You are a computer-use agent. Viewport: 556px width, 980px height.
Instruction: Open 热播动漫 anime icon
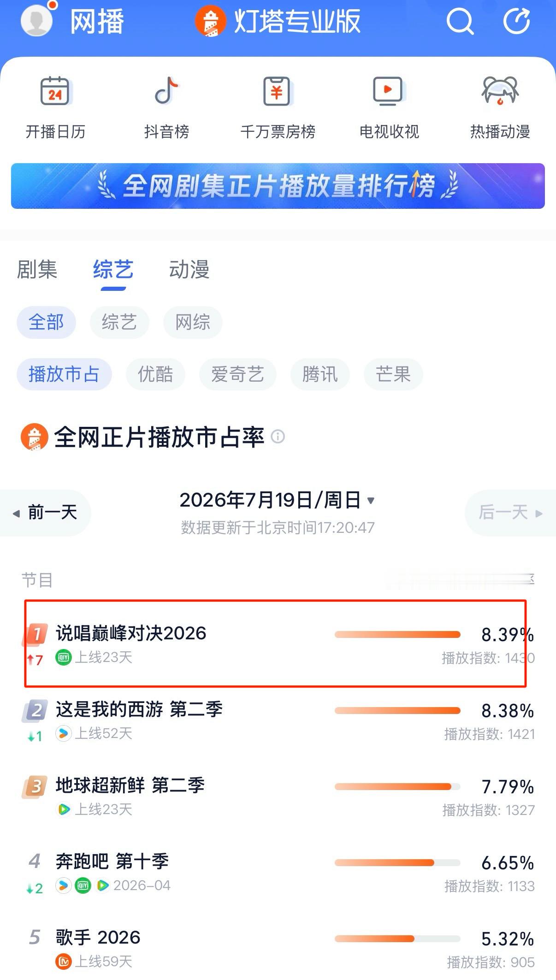(500, 91)
